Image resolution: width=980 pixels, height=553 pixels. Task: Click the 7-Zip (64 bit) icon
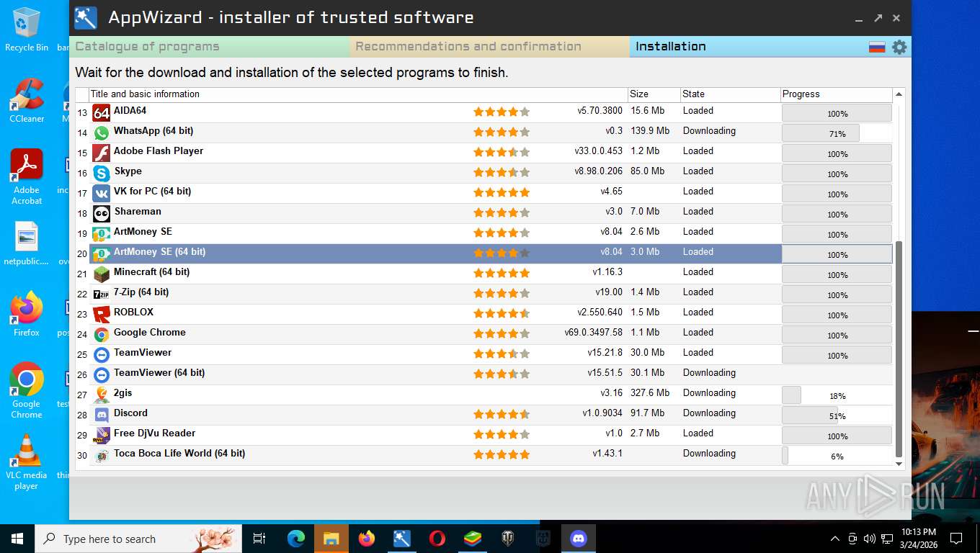102,294
